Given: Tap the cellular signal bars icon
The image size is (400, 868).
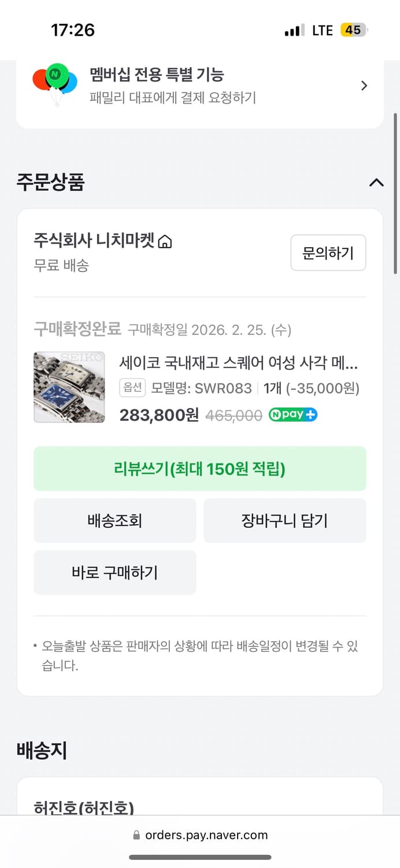Looking at the screenshot, I should 294,30.
